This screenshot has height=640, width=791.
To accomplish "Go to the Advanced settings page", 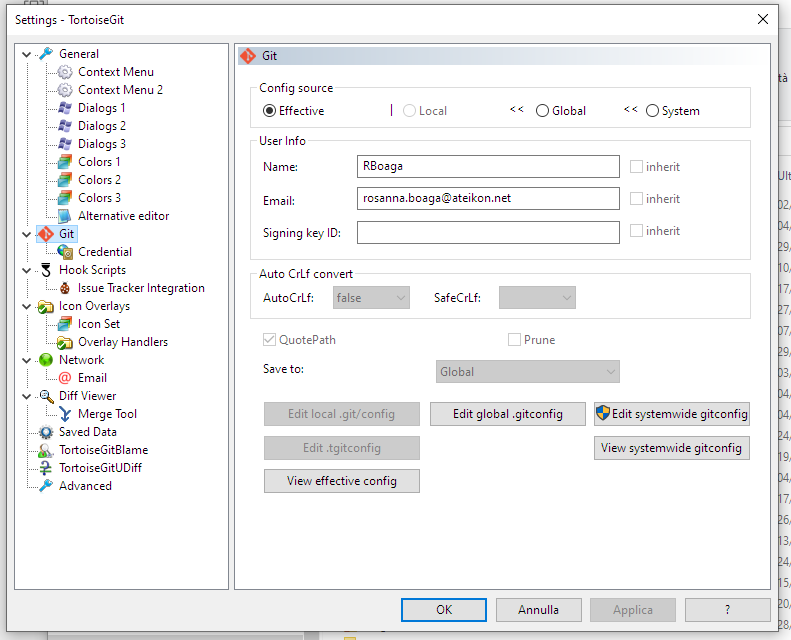I will point(85,486).
